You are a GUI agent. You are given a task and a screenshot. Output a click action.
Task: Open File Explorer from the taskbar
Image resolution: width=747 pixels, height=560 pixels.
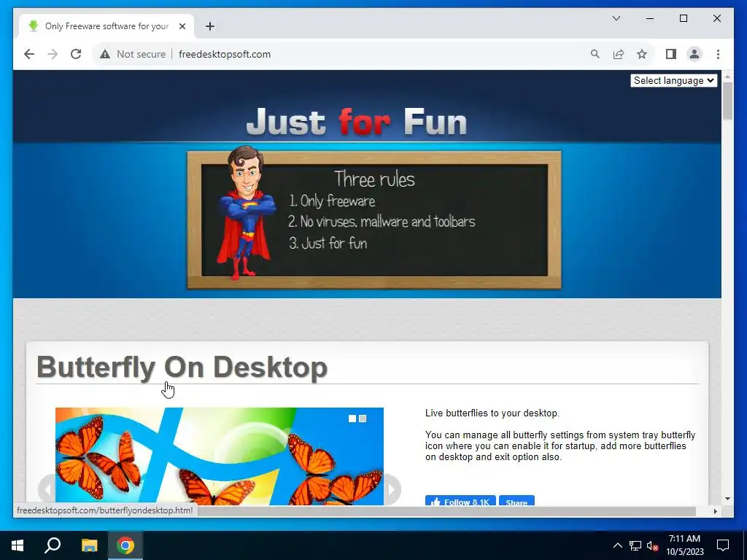89,545
